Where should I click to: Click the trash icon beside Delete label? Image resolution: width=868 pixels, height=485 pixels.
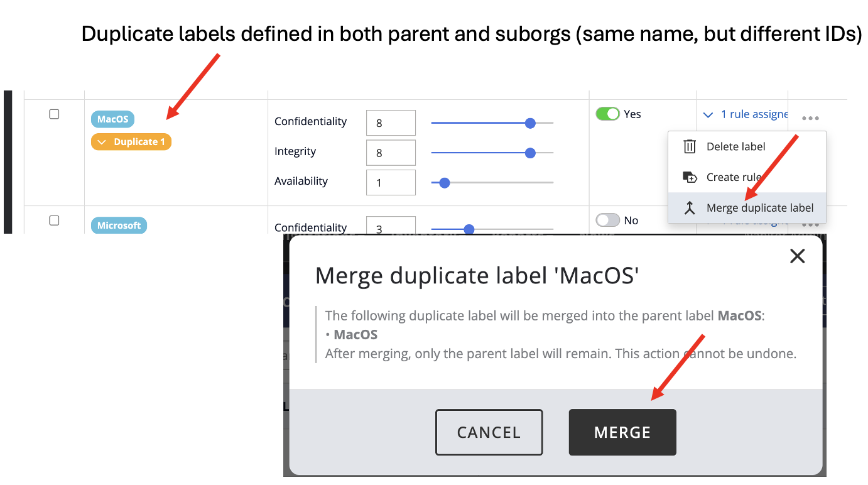(690, 146)
